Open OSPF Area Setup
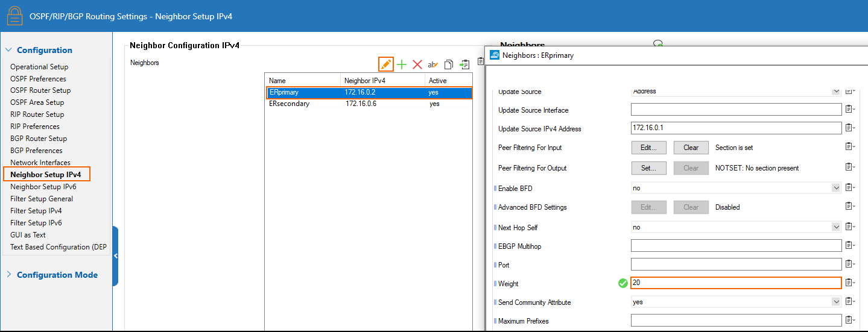 pos(37,102)
